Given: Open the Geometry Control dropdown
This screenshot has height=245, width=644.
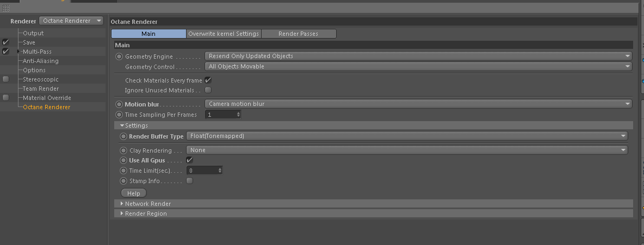Looking at the screenshot, I should pyautogui.click(x=418, y=66).
